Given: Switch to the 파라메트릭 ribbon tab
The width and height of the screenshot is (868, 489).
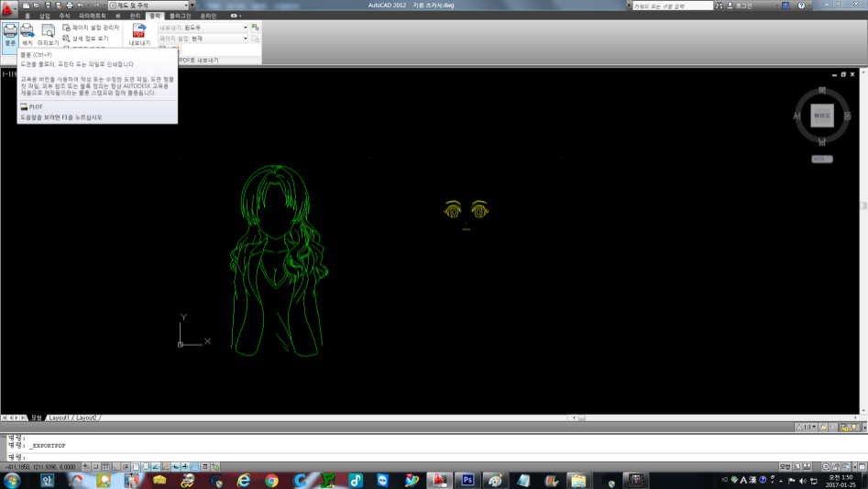Looking at the screenshot, I should (x=92, y=17).
